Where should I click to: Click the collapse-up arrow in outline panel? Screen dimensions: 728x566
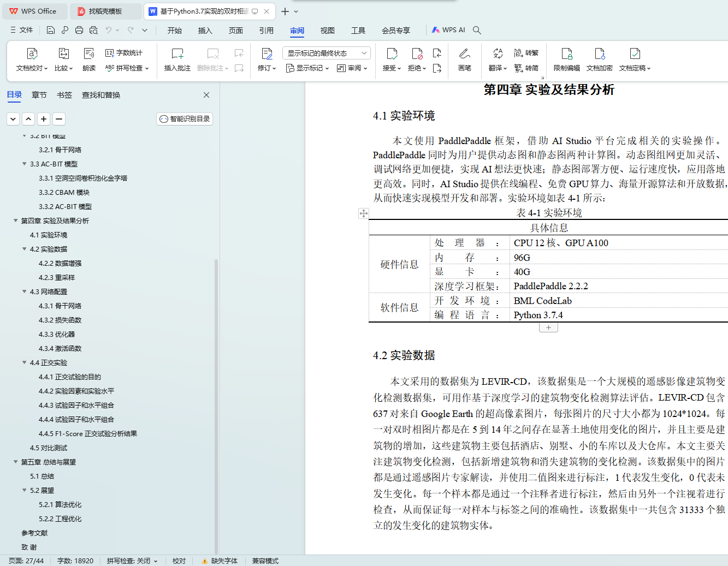pos(28,118)
